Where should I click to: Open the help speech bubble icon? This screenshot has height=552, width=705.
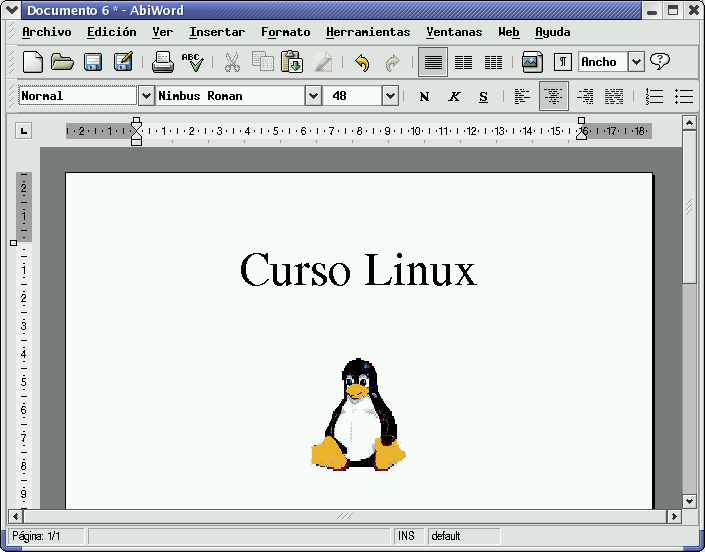click(660, 61)
